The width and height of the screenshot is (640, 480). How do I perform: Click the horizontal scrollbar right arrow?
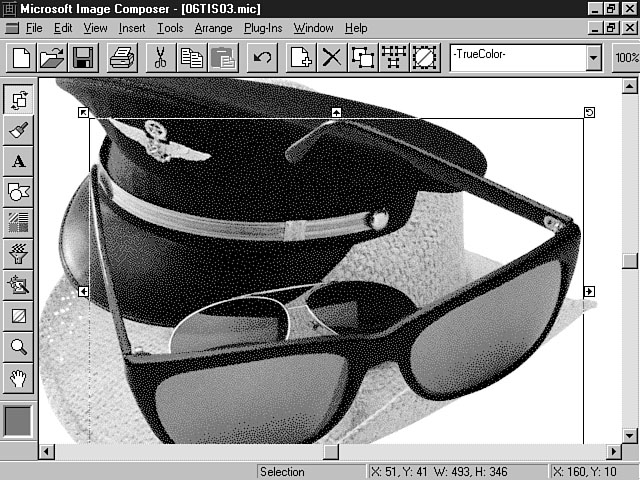611,453
